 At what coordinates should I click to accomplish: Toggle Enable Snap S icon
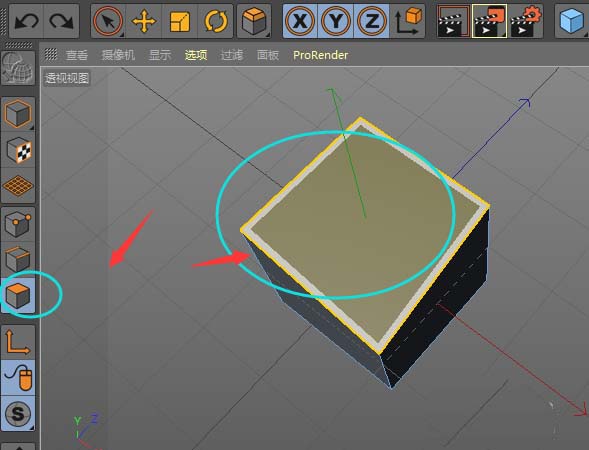tap(18, 414)
